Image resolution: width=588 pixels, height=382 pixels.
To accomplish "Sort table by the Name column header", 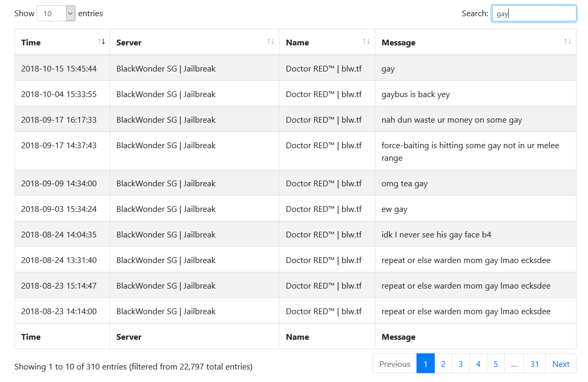I will tap(327, 42).
